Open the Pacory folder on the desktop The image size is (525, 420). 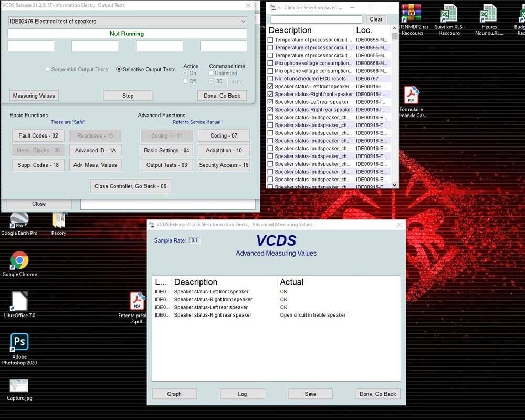click(59, 219)
